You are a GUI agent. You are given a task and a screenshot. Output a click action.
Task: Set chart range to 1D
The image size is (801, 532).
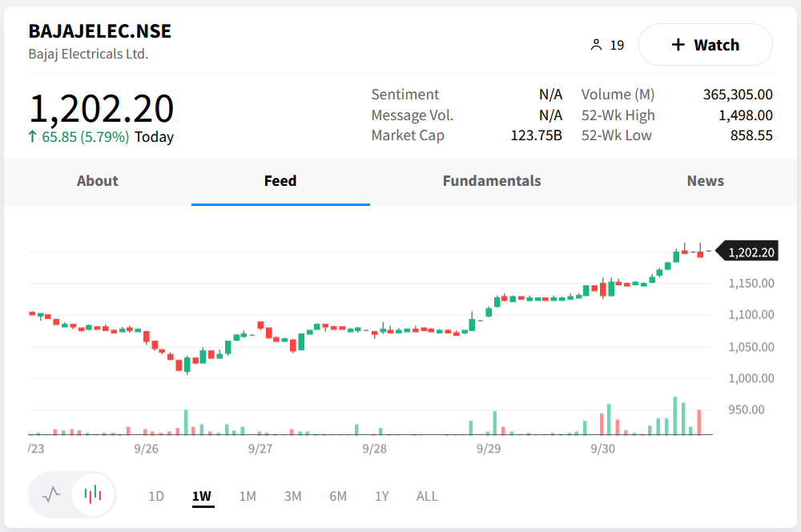pyautogui.click(x=156, y=496)
